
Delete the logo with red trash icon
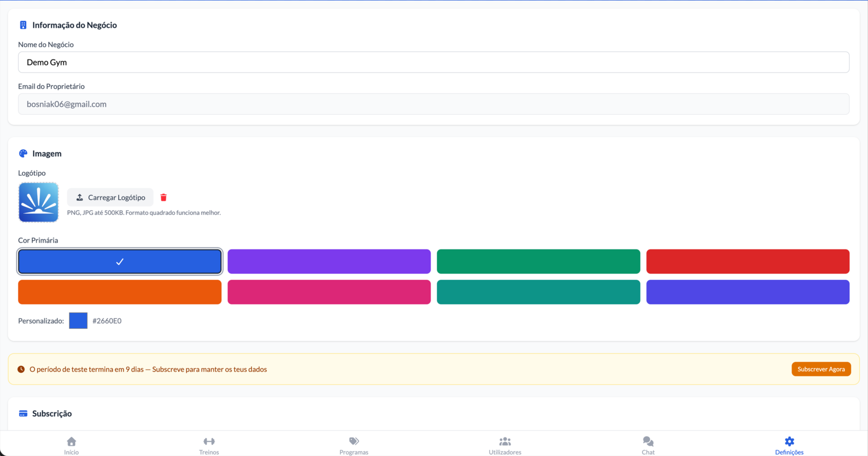[x=163, y=197]
